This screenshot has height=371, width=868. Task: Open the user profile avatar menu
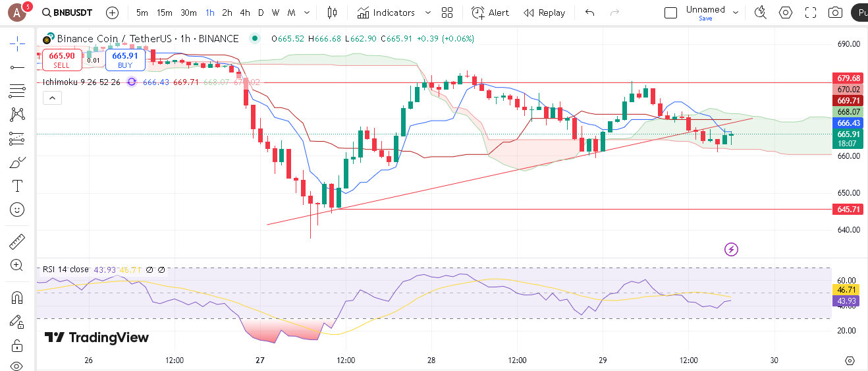17,13
